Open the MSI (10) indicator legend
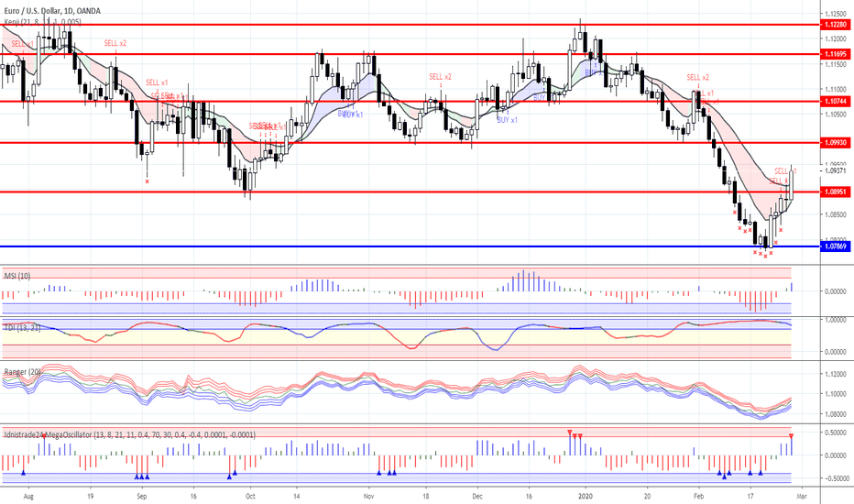The height and width of the screenshot is (504, 854). [16, 276]
